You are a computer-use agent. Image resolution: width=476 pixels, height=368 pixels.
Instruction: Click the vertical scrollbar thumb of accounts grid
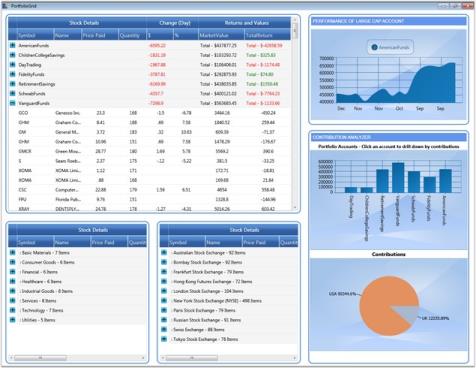click(295, 31)
